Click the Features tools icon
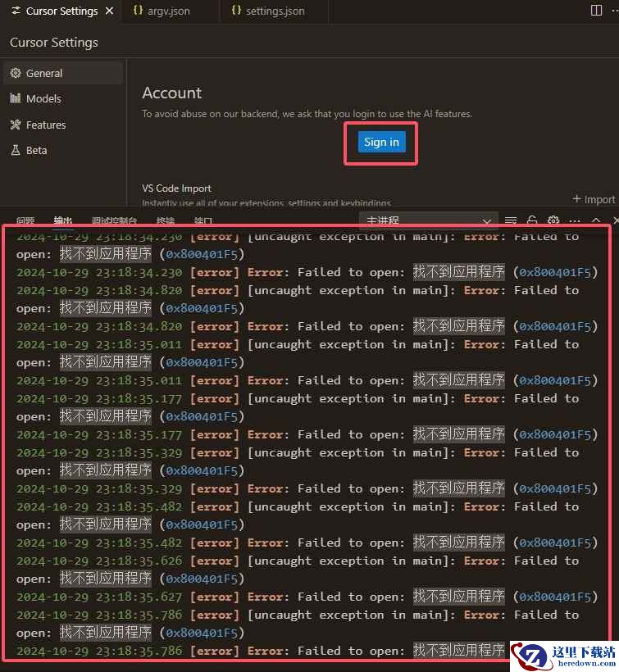This screenshot has height=672, width=619. click(x=16, y=125)
